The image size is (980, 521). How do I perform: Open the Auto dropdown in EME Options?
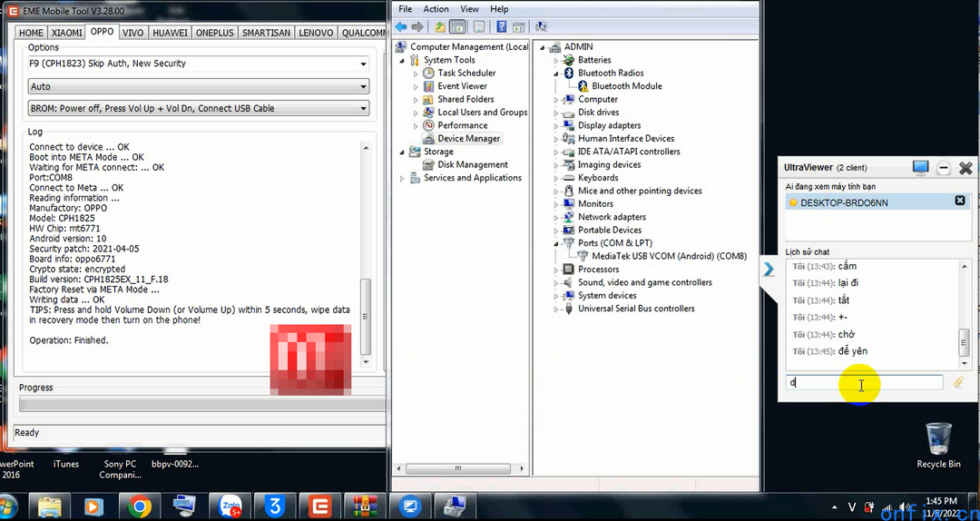click(199, 86)
